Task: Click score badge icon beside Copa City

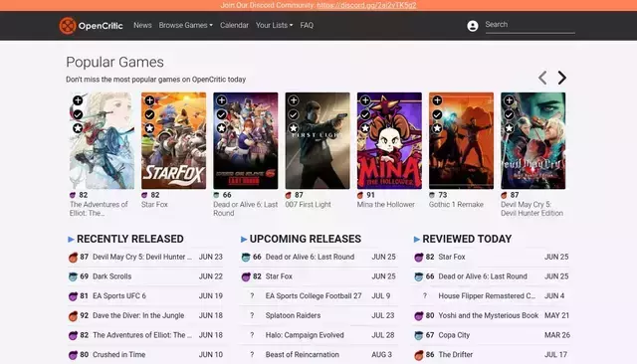Action: [x=419, y=335]
